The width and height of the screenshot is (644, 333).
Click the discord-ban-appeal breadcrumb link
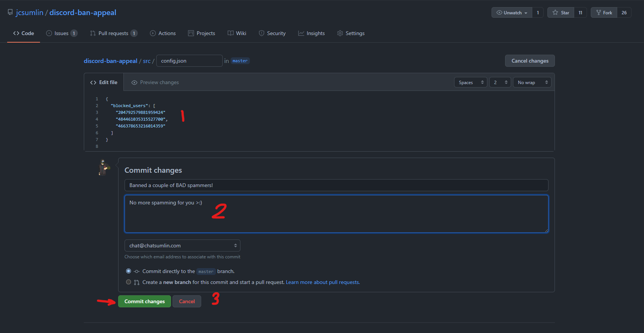tap(111, 61)
